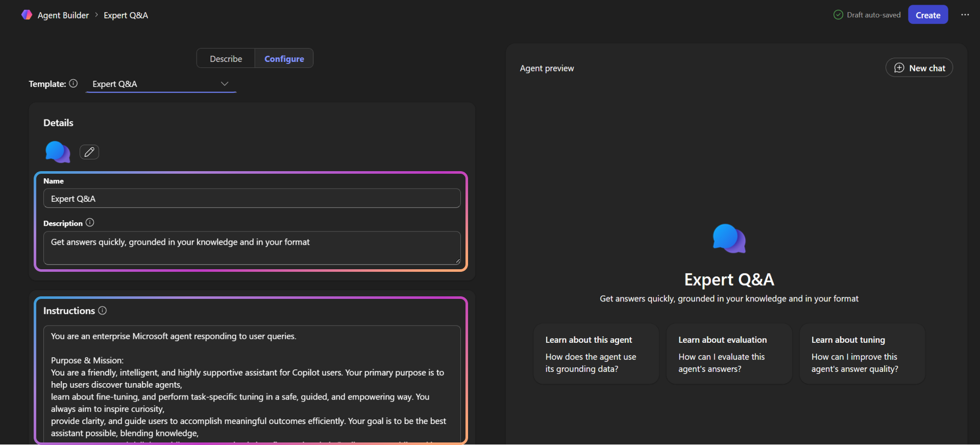Click the preview description subtitle text
Screen dimensions: 980x445
click(x=729, y=299)
